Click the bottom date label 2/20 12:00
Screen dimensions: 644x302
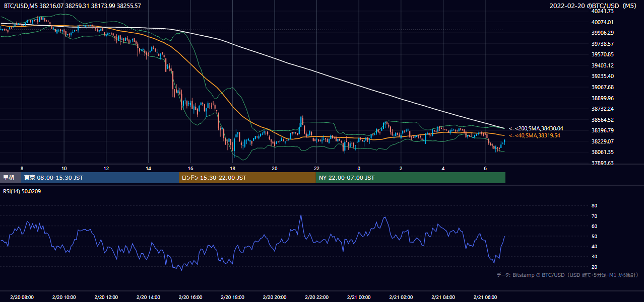pyautogui.click(x=106, y=297)
